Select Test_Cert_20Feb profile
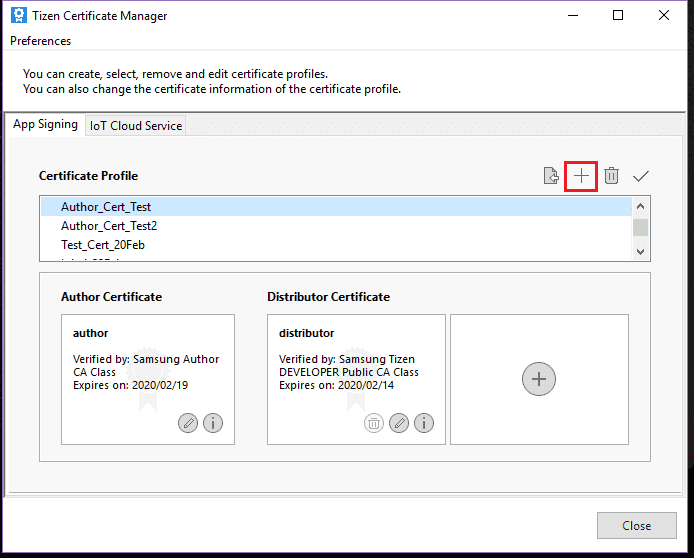 coord(336,245)
